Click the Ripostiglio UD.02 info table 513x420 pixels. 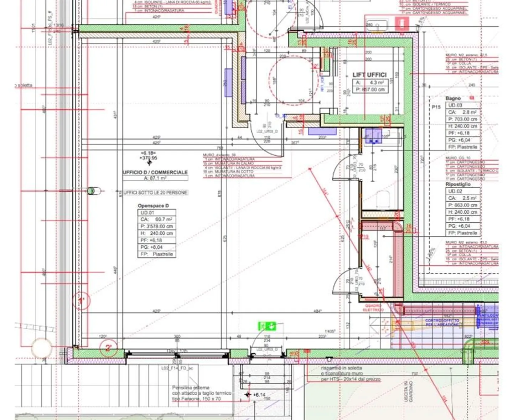pos(463,212)
